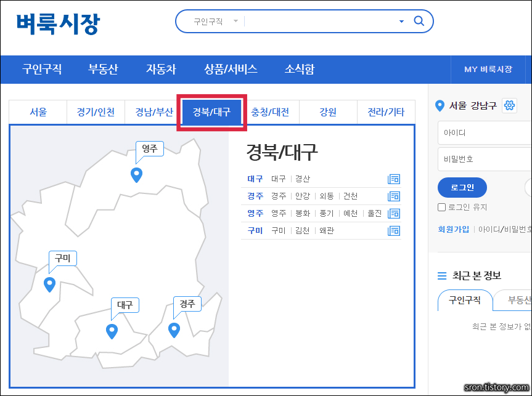Open the newspaper icon in 대구 row
This screenshot has height=396, width=532.
coord(394,179)
